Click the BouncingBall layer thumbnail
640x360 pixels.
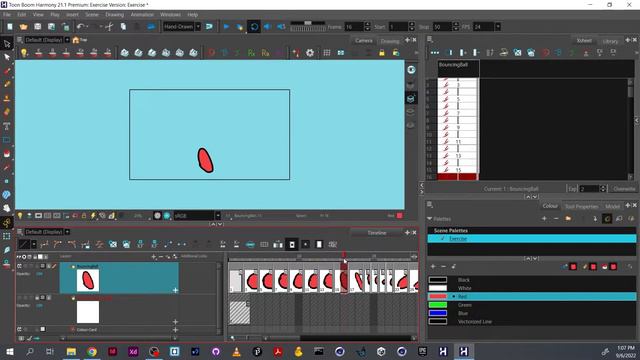tap(88, 280)
